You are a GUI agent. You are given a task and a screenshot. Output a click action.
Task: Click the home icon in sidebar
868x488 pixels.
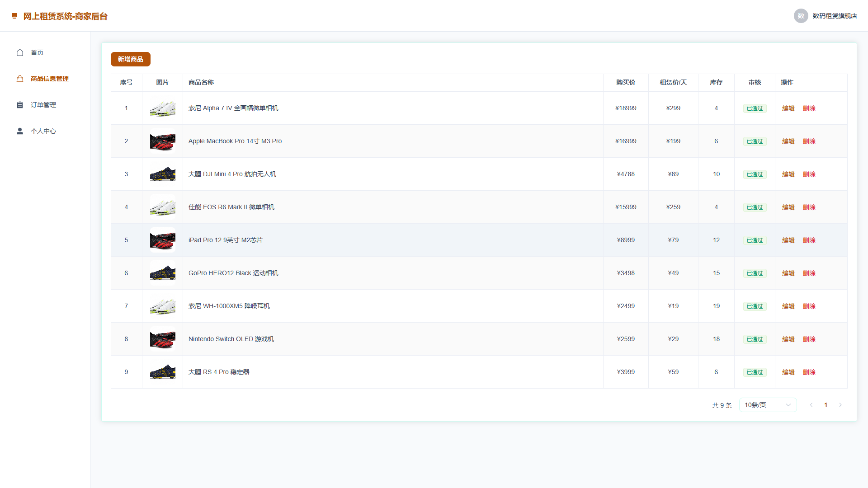[x=20, y=52]
